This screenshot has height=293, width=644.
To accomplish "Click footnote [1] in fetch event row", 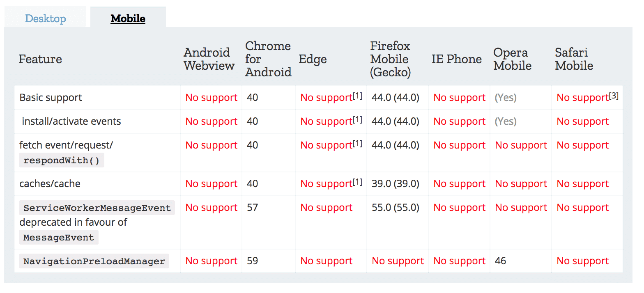I will (357, 143).
